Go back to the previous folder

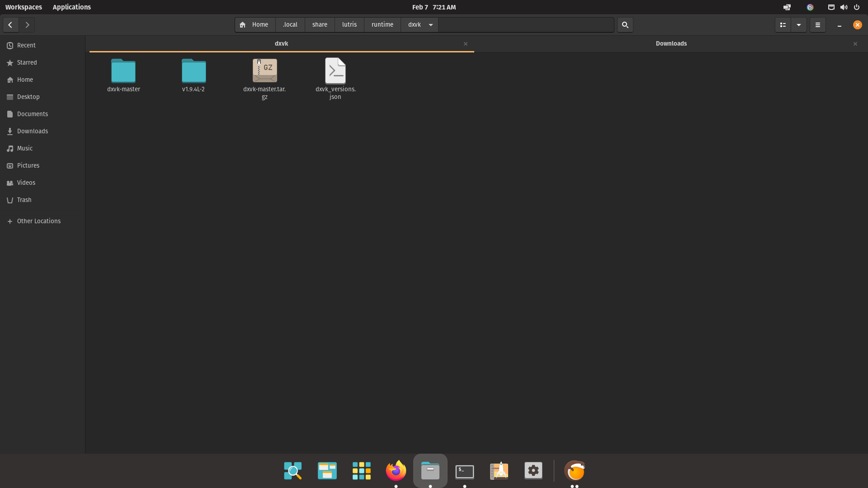click(10, 25)
